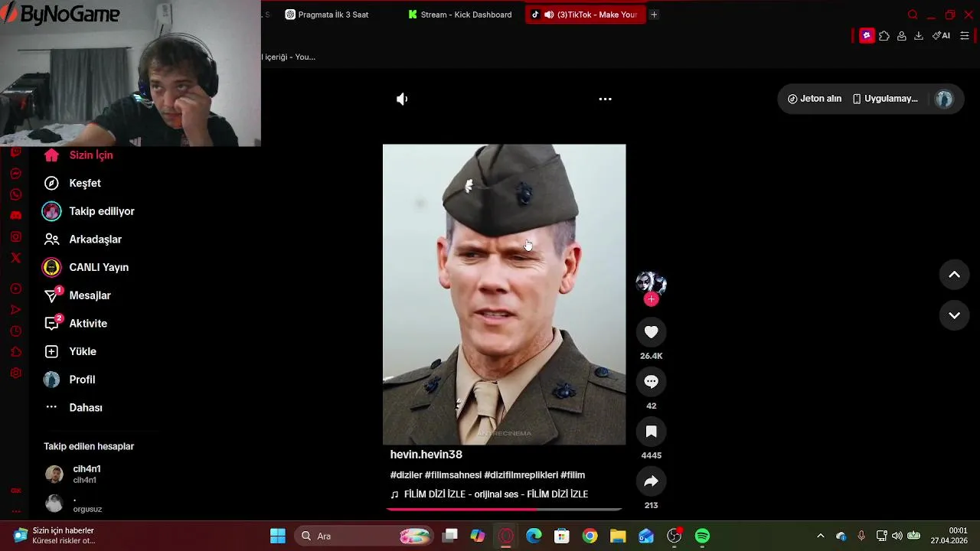Click the purple extension icon in toolbar
980x551 pixels.
point(867,36)
